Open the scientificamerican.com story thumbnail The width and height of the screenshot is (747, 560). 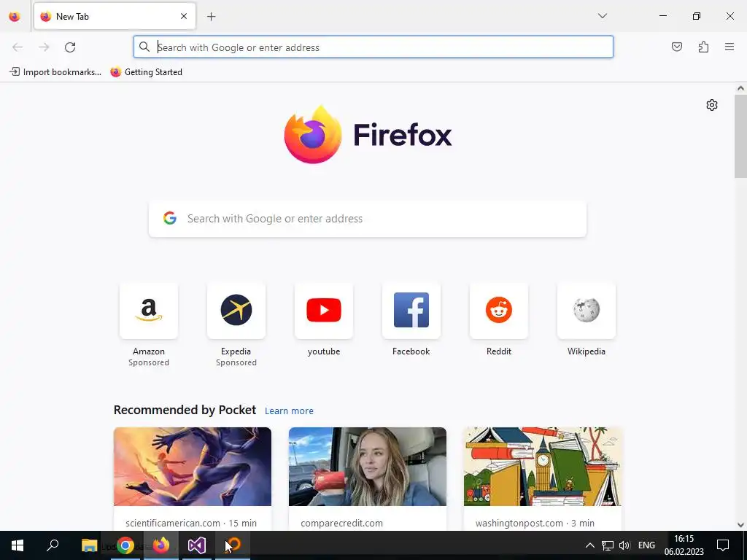point(193,467)
